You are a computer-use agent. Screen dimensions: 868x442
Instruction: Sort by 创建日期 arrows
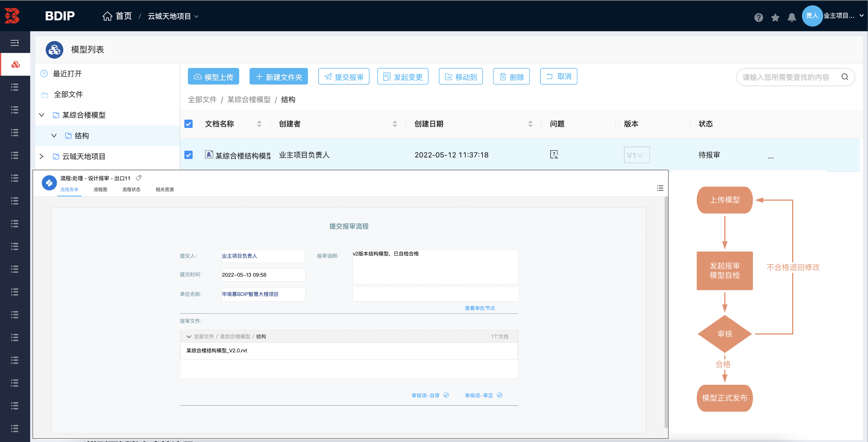pos(530,124)
